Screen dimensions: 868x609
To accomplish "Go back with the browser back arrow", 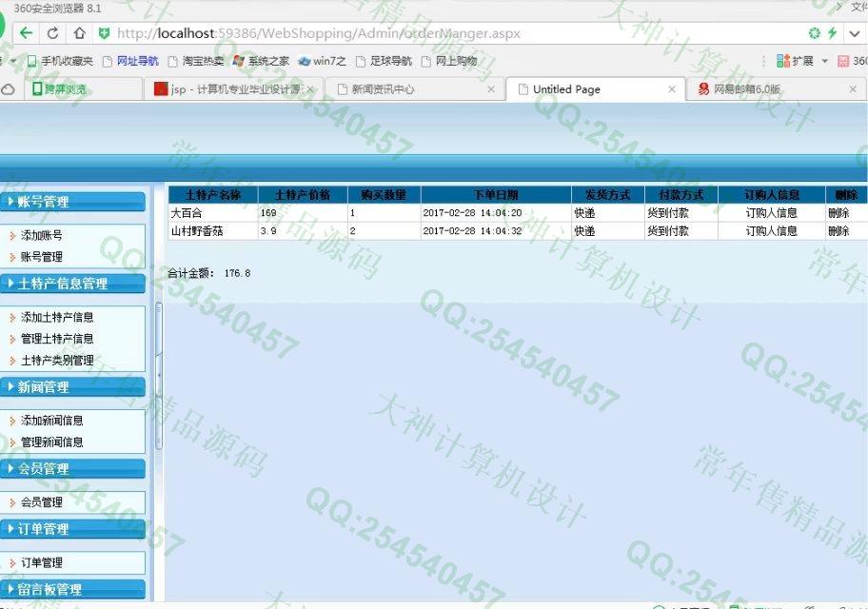I will point(26,33).
